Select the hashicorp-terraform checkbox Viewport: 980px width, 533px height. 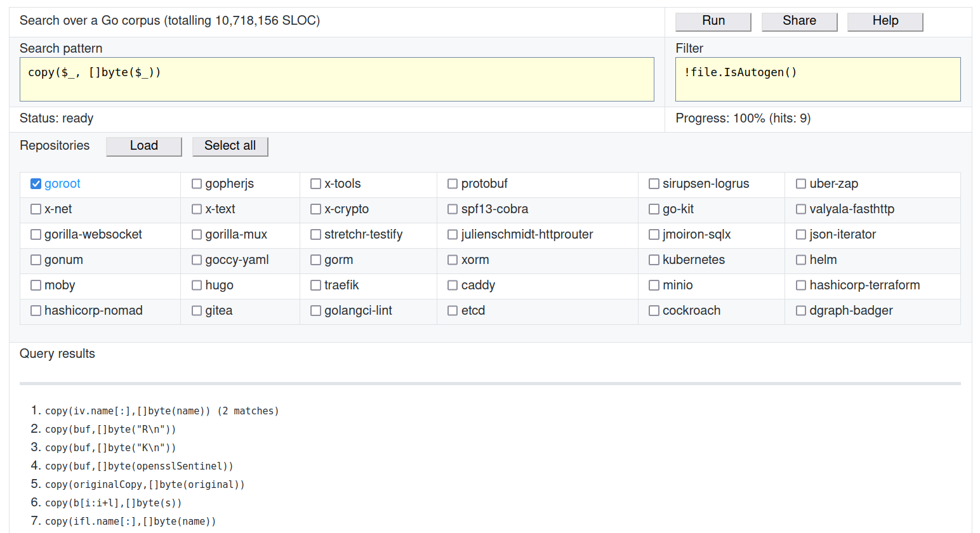(801, 286)
